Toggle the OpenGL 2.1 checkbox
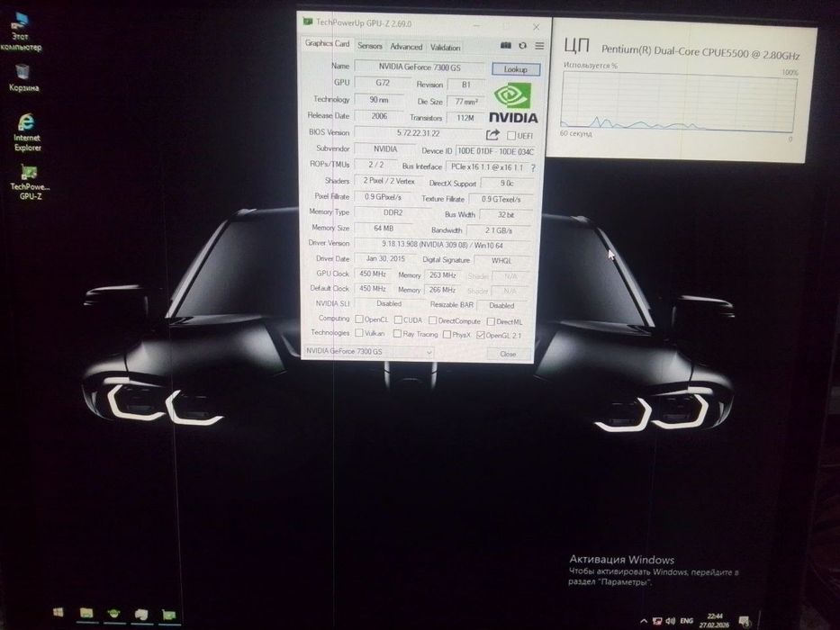This screenshot has width=840, height=630. point(481,335)
